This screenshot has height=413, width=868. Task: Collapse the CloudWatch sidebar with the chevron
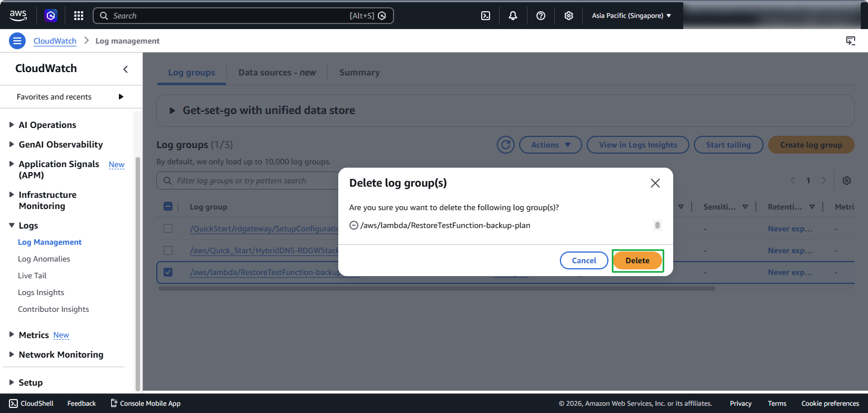tap(126, 69)
